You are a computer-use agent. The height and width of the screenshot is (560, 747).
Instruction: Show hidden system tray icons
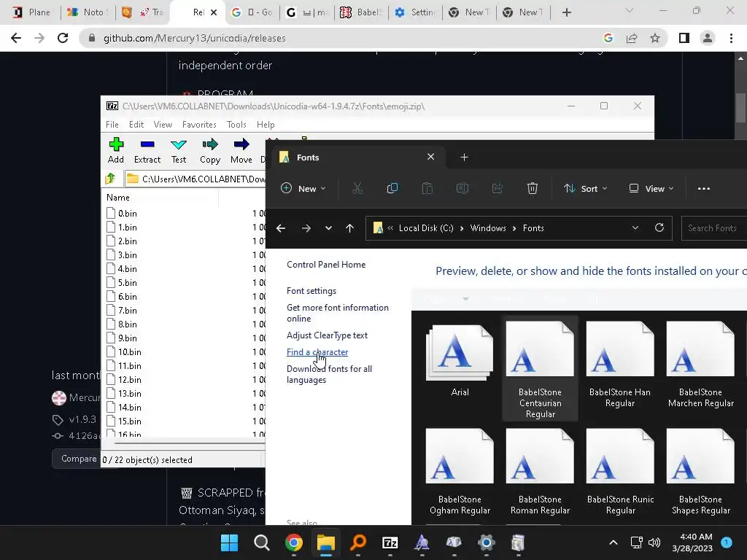click(x=614, y=542)
